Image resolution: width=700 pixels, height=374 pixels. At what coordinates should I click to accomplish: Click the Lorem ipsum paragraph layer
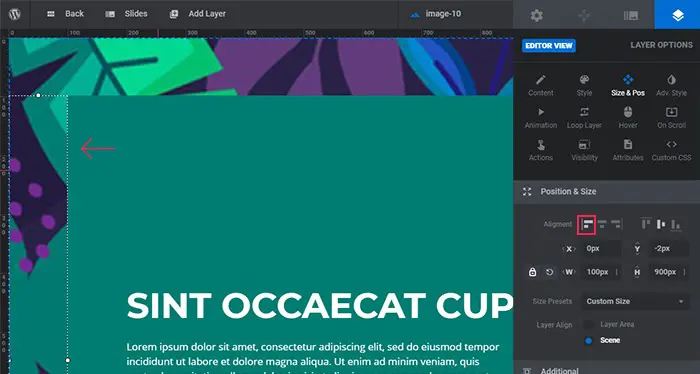312,357
